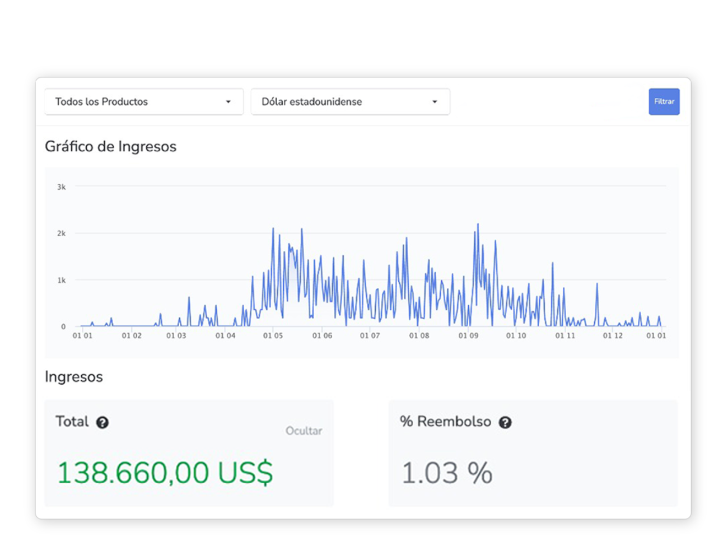
Task: Expand the Dólar estadounidense currency dropdown
Action: point(350,102)
